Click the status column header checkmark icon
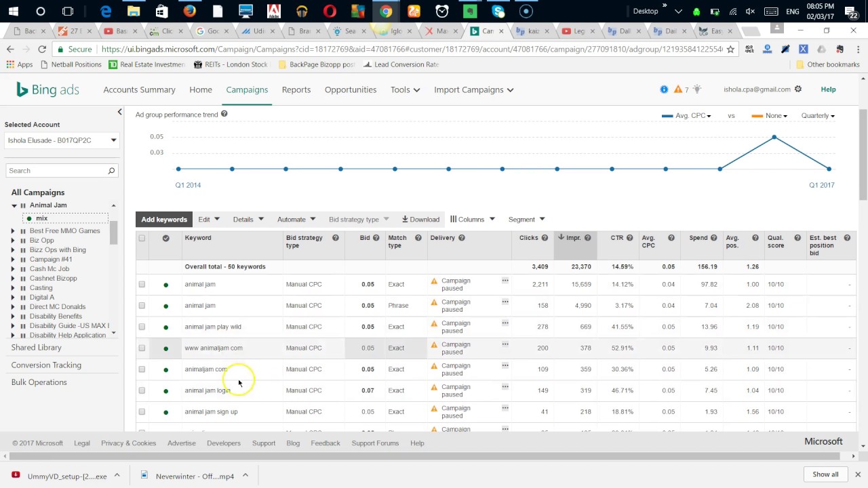This screenshot has height=488, width=868. [165, 238]
